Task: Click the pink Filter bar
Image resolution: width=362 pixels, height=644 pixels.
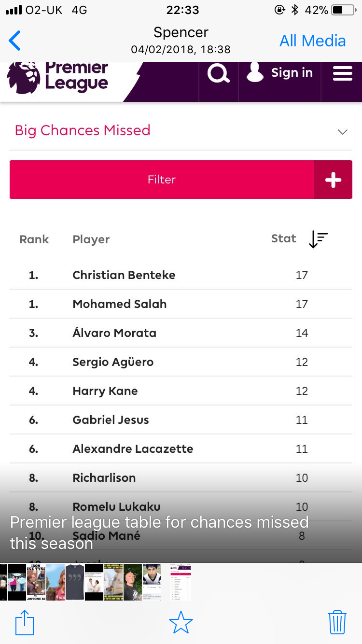Action: (x=162, y=180)
